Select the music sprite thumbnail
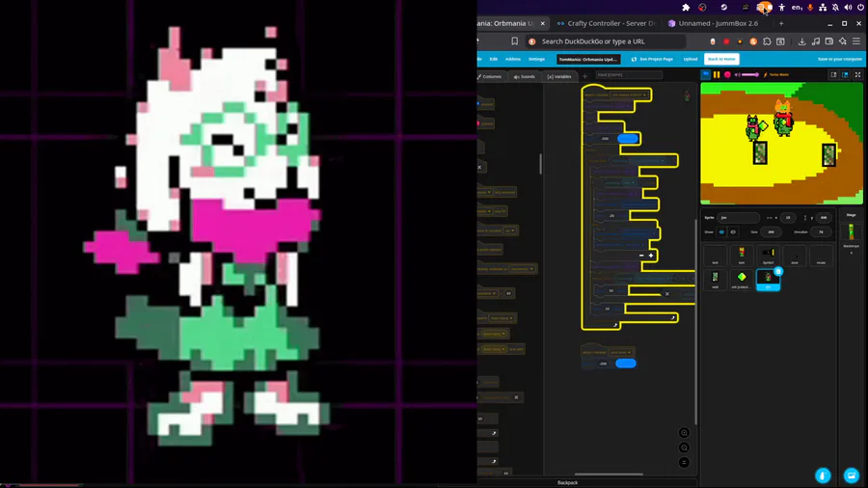The width and height of the screenshot is (868, 488). (821, 255)
